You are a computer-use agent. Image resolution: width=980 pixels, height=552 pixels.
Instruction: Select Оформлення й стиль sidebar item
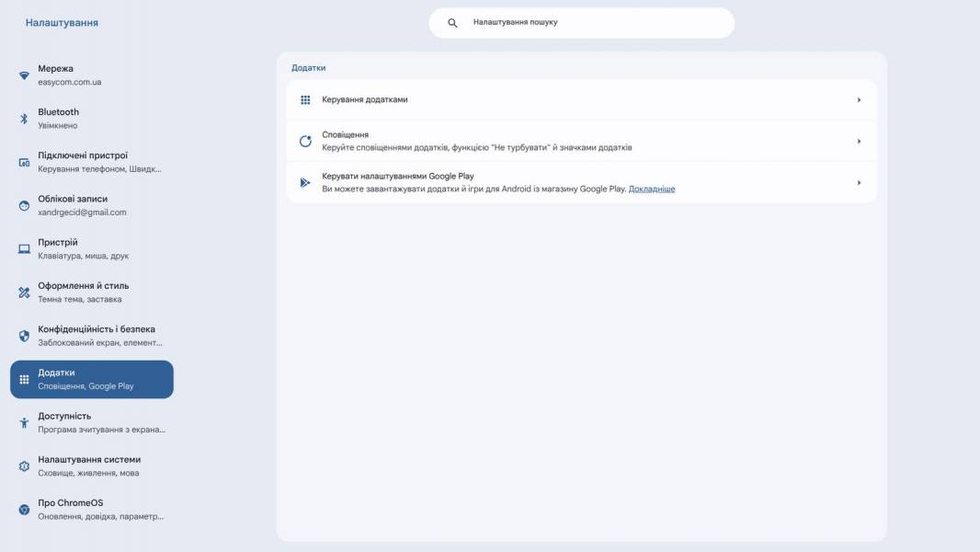pos(92,293)
